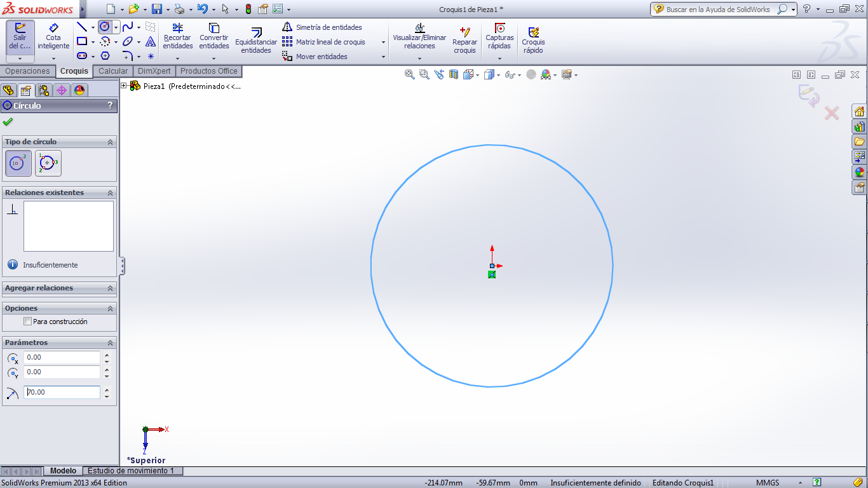Screen dimensions: 868x488
Task: Click the Reparar croquis tool
Action: pyautogui.click(x=465, y=39)
